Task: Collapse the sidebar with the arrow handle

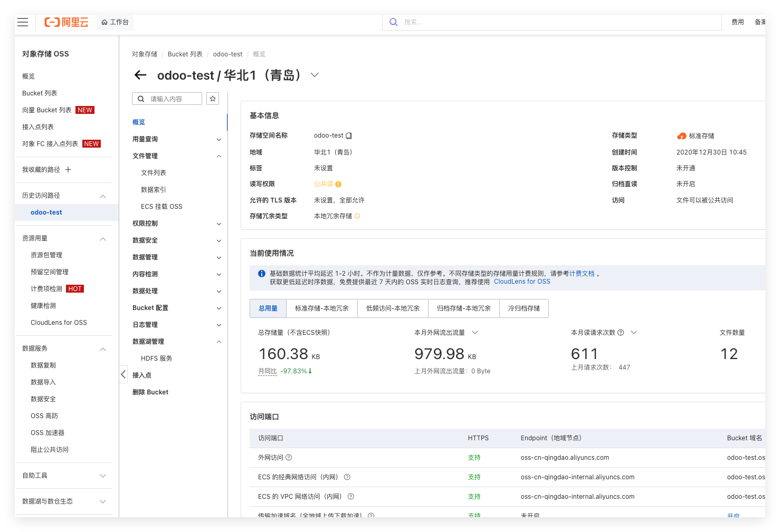Action: [123, 374]
